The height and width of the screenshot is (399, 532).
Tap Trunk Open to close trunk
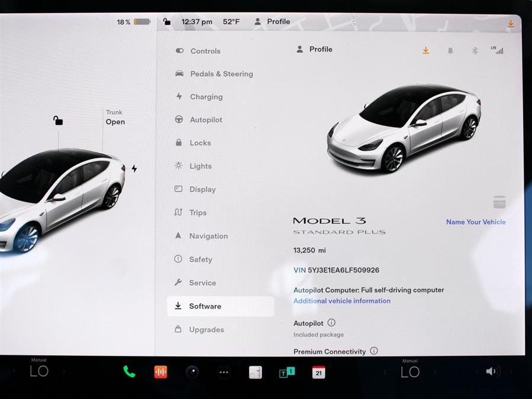coord(115,117)
